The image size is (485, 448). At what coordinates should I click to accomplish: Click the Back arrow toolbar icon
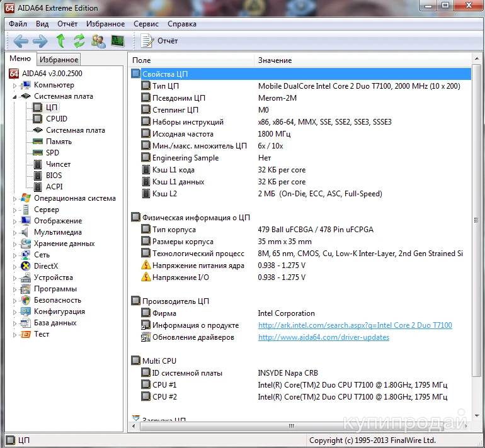tap(21, 42)
